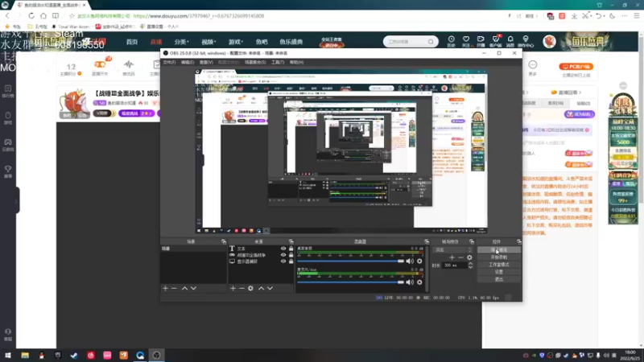Increase transition duration with up arrow
644x362 pixels.
tap(470, 264)
